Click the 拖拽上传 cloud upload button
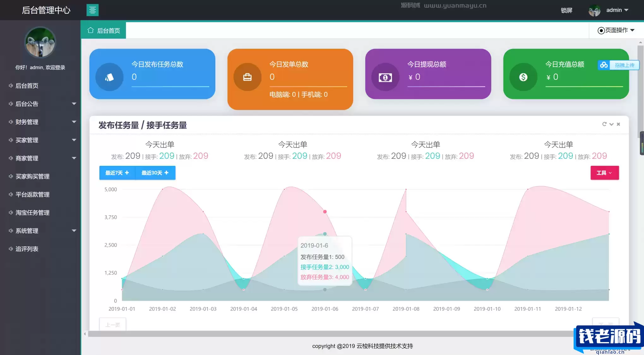The image size is (644, 355). point(618,65)
